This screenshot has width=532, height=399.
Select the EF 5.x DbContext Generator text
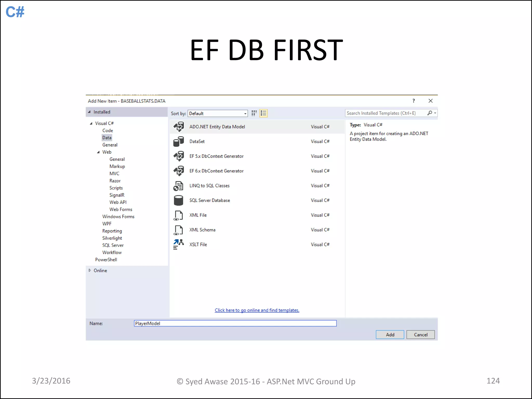pos(216,156)
